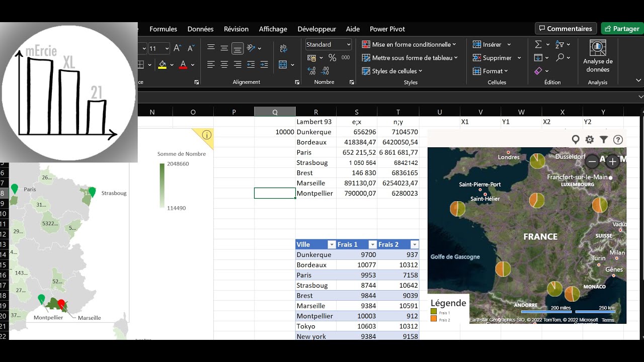644x362 pixels.
Task: Open the font color dropdown arrow
Action: click(192, 65)
